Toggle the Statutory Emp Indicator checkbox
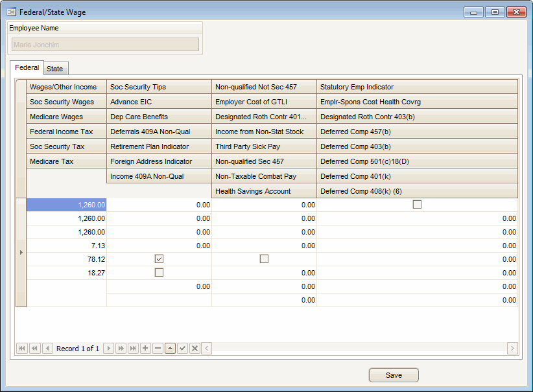The height and width of the screenshot is (392, 533). pos(417,205)
